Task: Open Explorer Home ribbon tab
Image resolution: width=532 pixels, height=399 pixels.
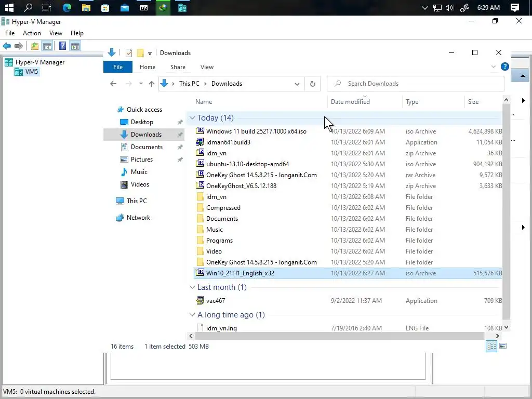Action: (x=147, y=67)
